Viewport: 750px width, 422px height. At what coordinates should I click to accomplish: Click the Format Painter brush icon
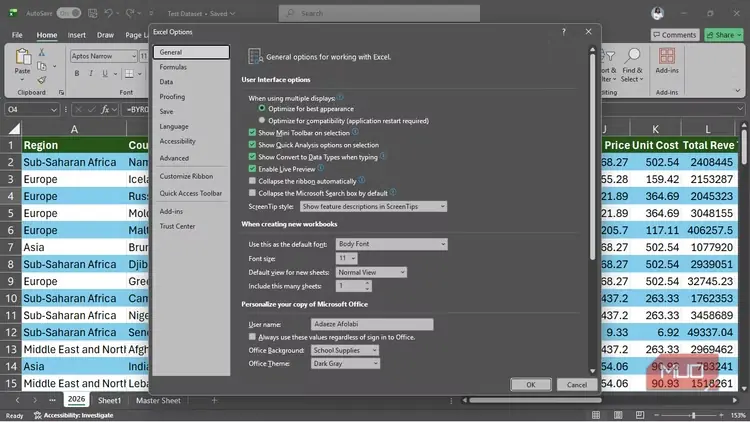pyautogui.click(x=42, y=80)
